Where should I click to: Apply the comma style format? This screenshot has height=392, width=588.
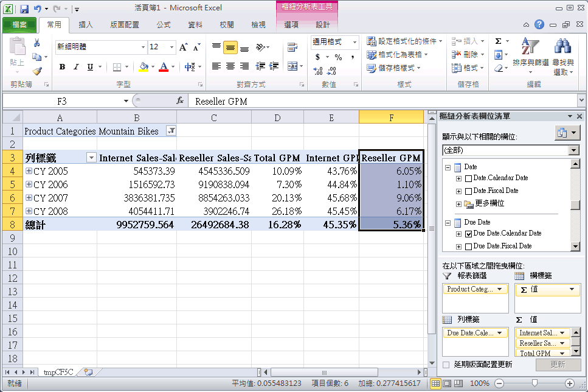coord(353,57)
